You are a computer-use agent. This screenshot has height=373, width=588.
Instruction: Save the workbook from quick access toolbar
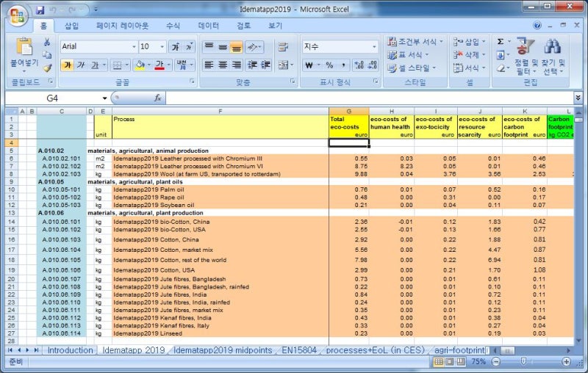point(40,10)
